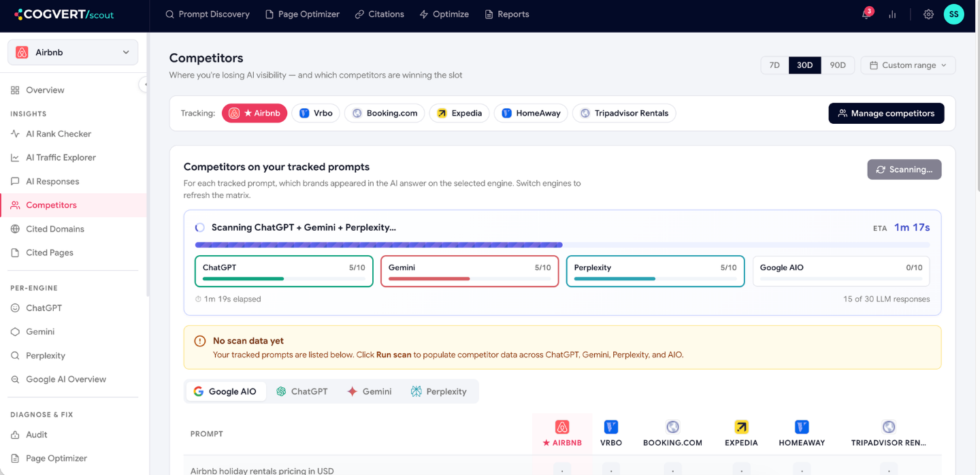Open the settings gear icon
Viewport: 980px width, 475px height.
tap(928, 14)
